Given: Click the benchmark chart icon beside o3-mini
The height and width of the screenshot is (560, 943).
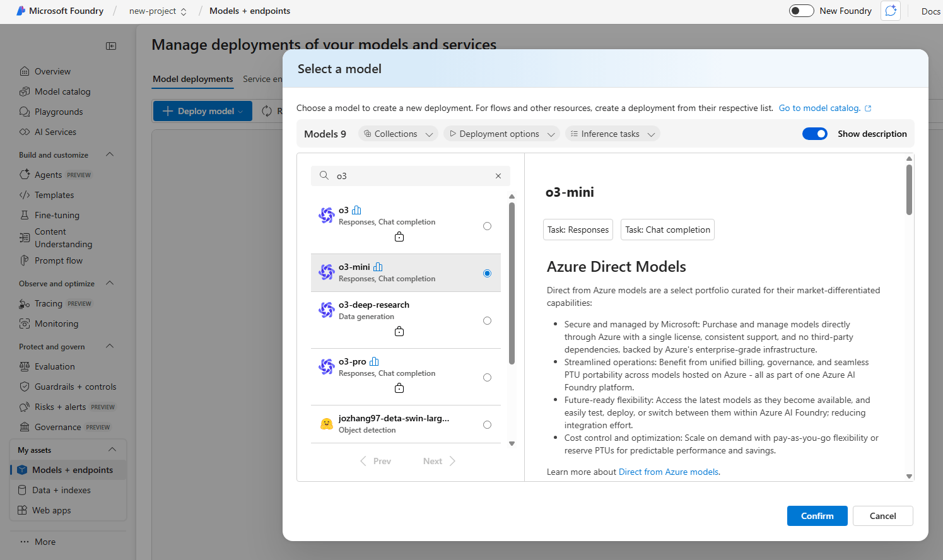Looking at the screenshot, I should tap(377, 266).
